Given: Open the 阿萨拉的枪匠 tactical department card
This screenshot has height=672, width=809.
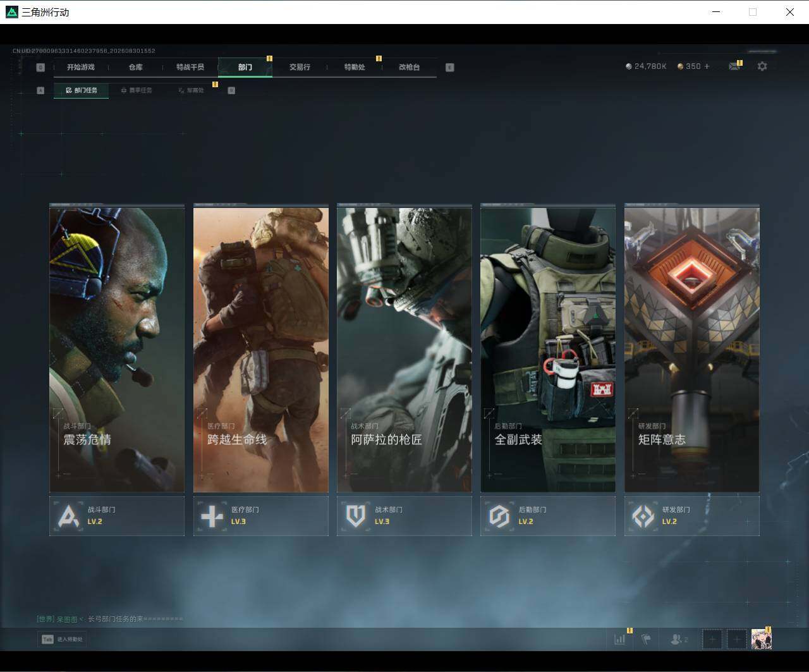Looking at the screenshot, I should [x=404, y=348].
